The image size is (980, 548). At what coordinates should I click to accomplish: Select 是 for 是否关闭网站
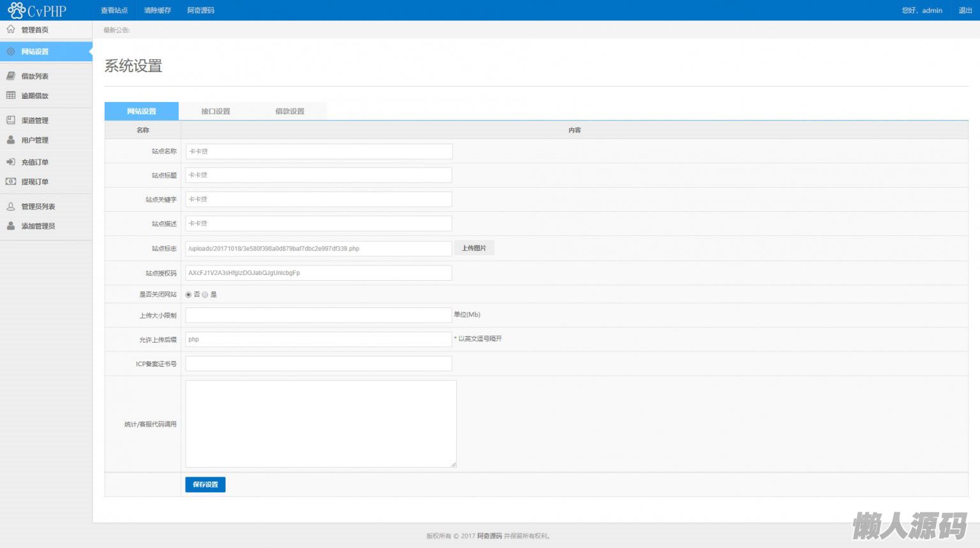point(205,295)
